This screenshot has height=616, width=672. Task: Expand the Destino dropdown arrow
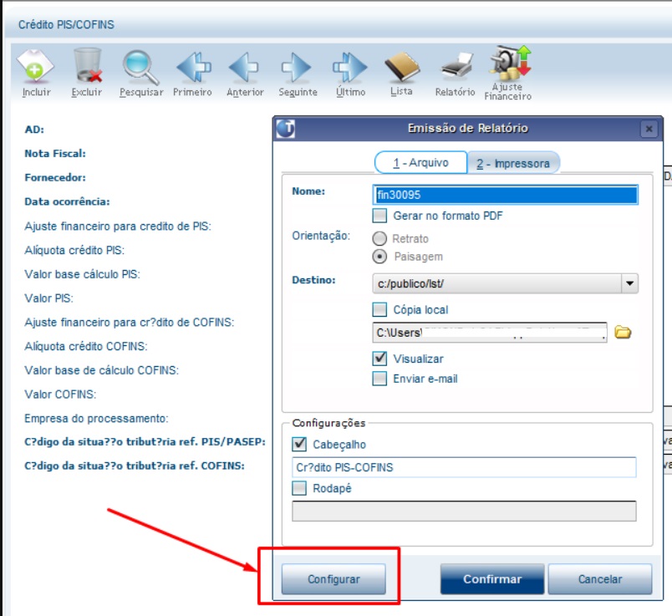629,283
